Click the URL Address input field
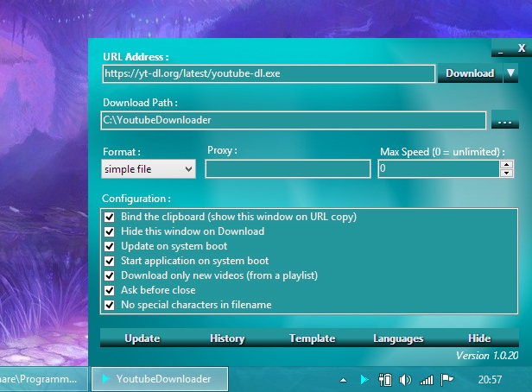Viewport: 532px width, 392px height. pos(269,73)
